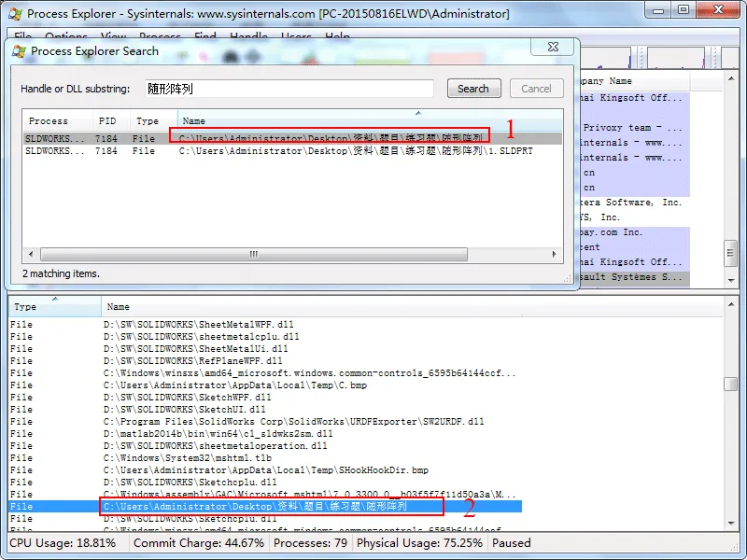Viewport: 747px width, 560px height.
Task: Open the Process menu
Action: pyautogui.click(x=160, y=35)
